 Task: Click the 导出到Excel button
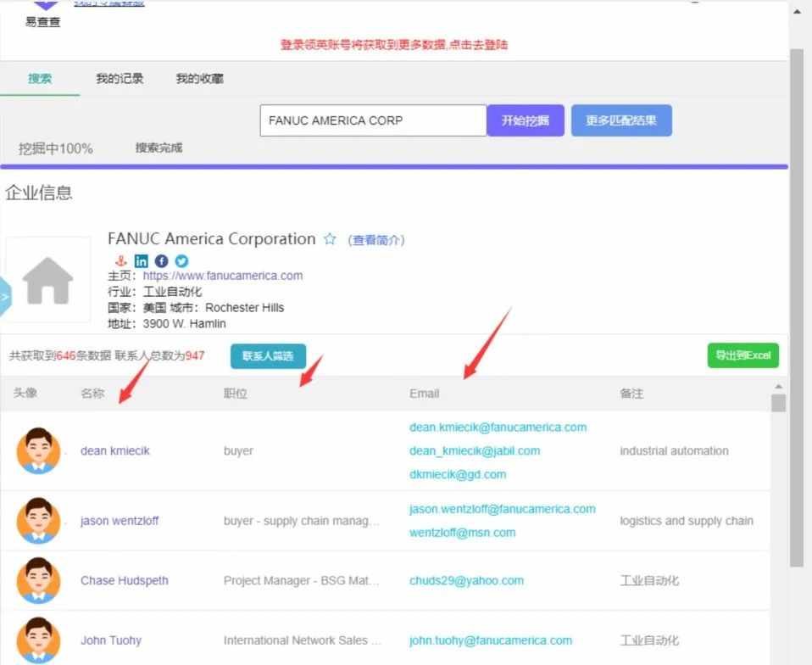[x=743, y=355]
